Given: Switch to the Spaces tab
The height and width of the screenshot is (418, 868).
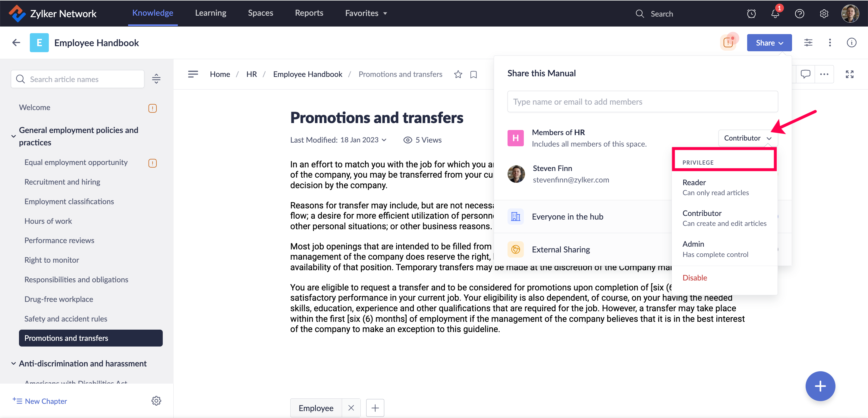Looking at the screenshot, I should pos(260,13).
